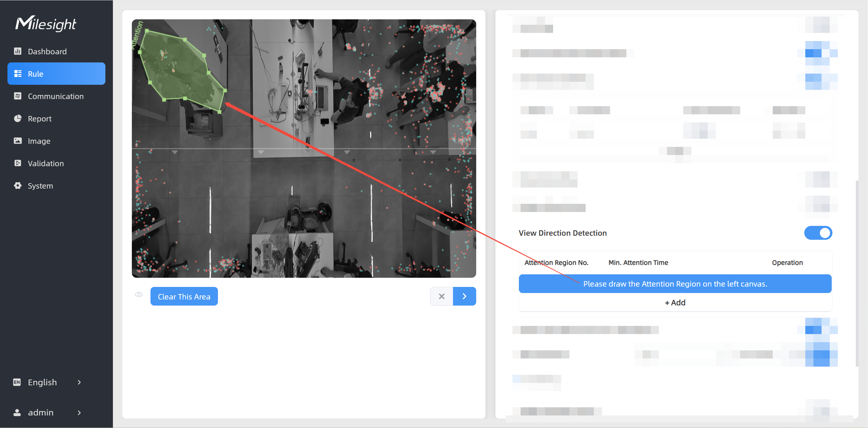Open the Communication menu item

[56, 96]
